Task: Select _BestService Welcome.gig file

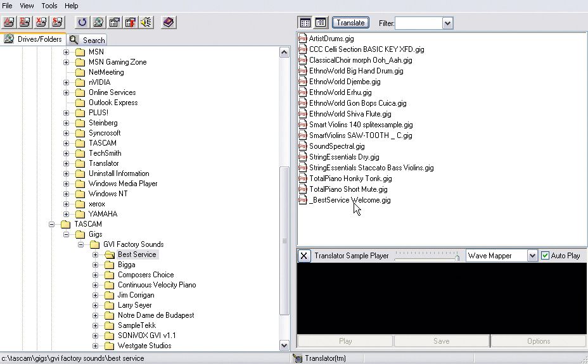Action: click(350, 200)
